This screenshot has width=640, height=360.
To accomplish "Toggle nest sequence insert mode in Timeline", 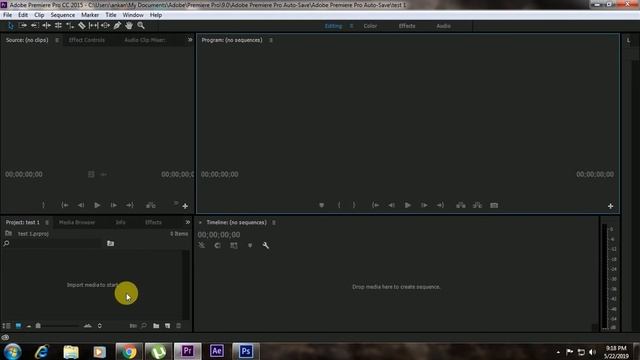I will (x=202, y=245).
